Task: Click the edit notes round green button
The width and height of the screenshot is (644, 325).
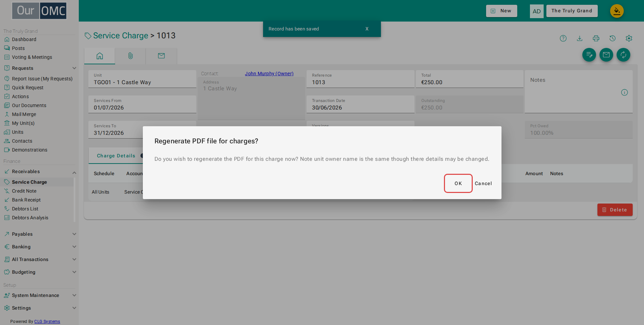Action: point(589,55)
